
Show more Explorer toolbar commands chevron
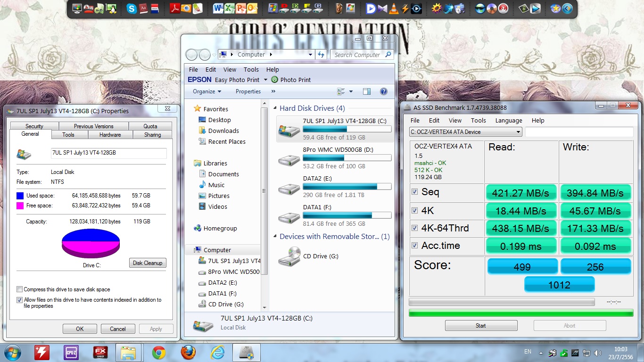pos(273,91)
